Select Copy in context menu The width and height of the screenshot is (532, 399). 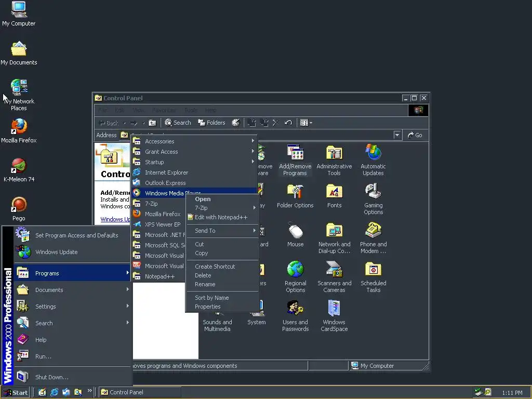(x=222, y=253)
